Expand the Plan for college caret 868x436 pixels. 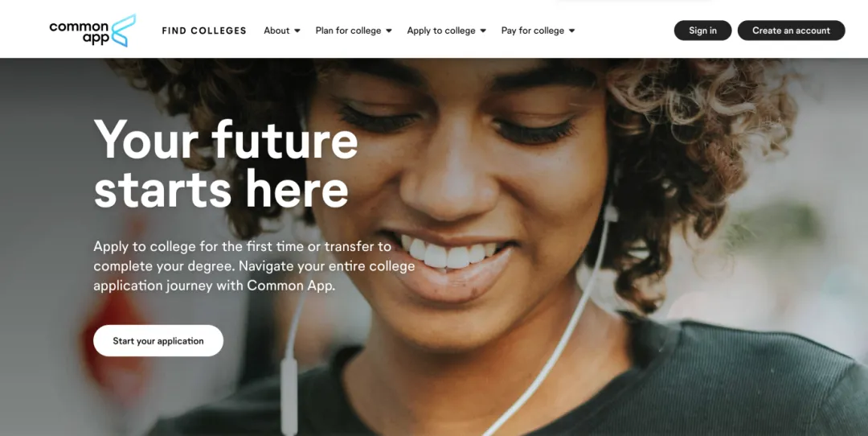click(389, 31)
